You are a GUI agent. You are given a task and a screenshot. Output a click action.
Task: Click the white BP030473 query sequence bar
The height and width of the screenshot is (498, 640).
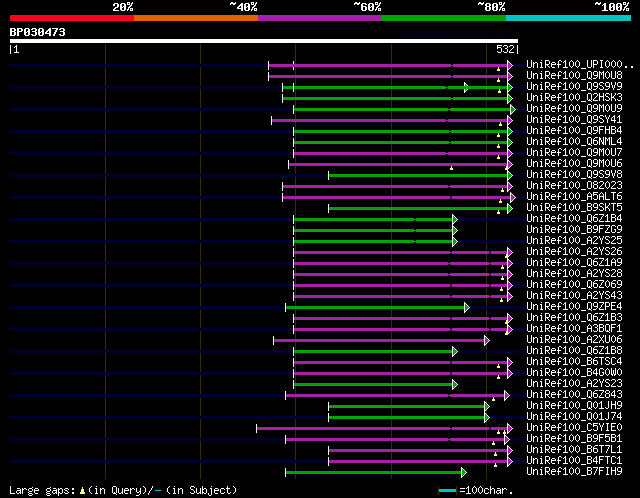click(264, 41)
